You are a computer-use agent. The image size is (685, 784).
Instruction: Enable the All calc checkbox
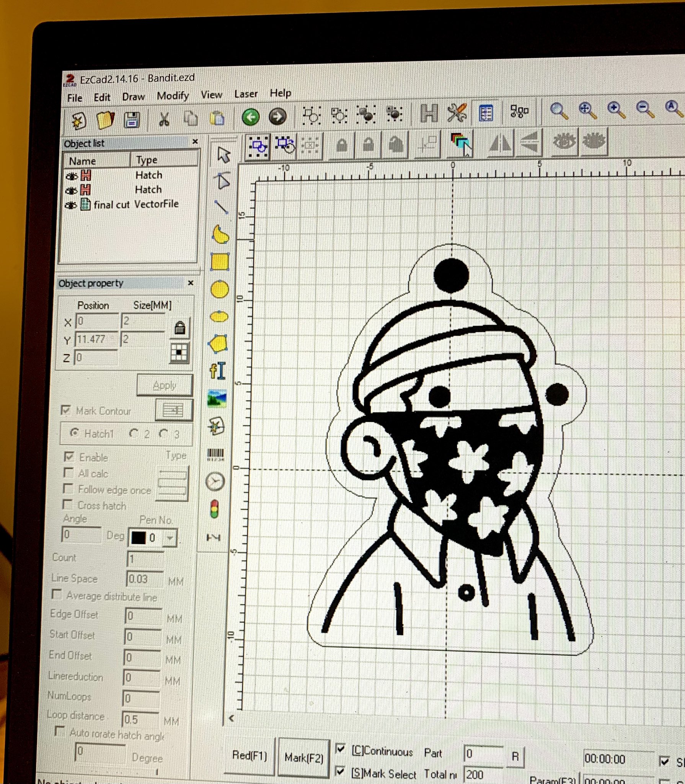point(68,473)
